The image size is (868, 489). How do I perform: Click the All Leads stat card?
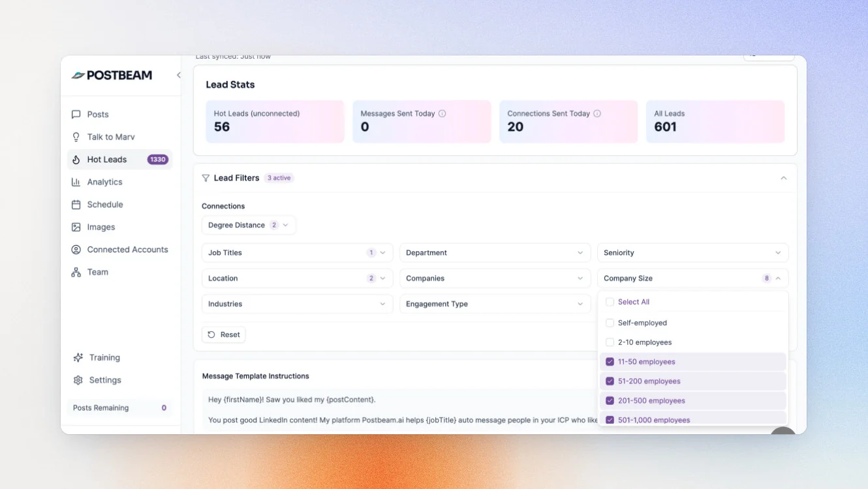coord(715,121)
